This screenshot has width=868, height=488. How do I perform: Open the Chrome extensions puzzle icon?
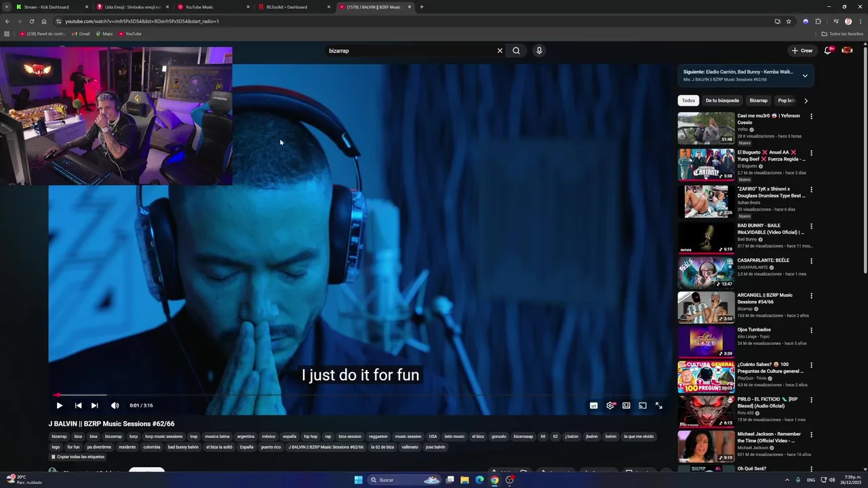818,21
